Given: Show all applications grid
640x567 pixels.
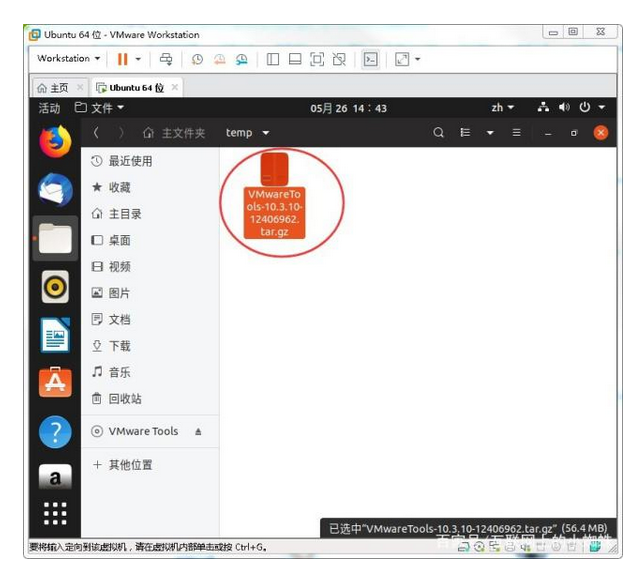Looking at the screenshot, I should pos(55,513).
